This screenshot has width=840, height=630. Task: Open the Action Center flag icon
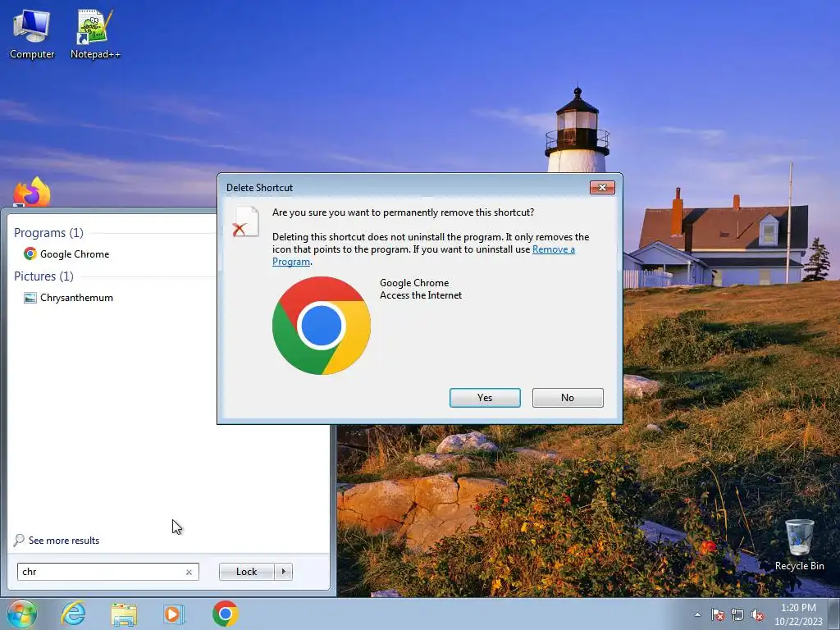click(717, 614)
